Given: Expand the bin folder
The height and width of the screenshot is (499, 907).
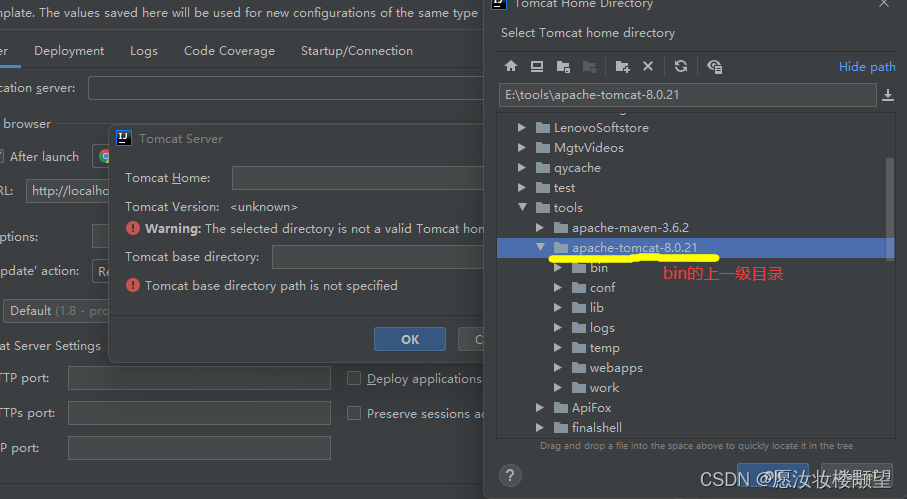Looking at the screenshot, I should point(558,268).
